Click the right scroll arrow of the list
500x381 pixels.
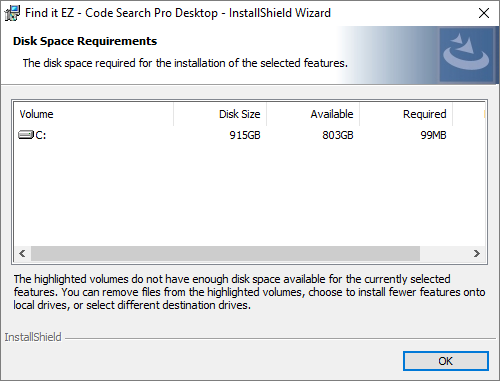point(477,254)
